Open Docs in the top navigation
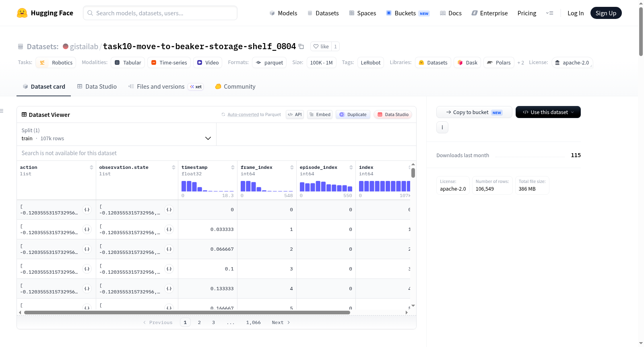The height and width of the screenshot is (347, 644). pos(451,13)
